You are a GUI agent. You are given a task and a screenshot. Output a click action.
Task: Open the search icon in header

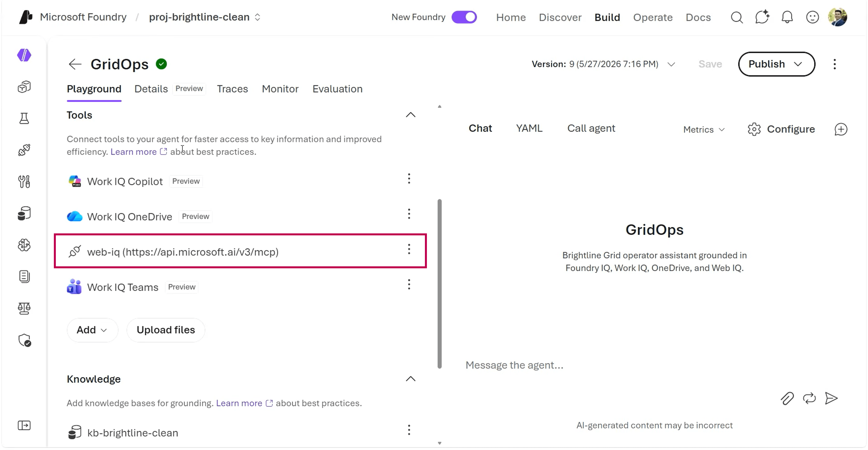click(737, 17)
